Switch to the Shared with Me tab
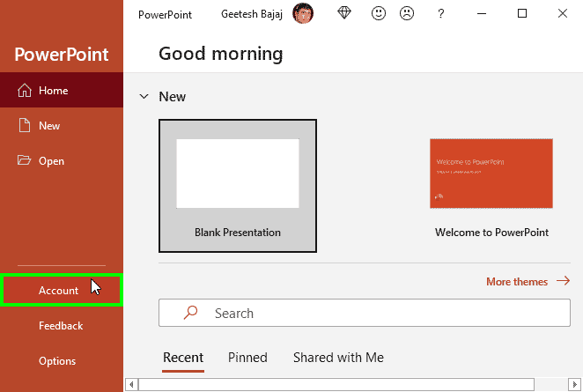Image resolution: width=583 pixels, height=392 pixels. coord(338,358)
